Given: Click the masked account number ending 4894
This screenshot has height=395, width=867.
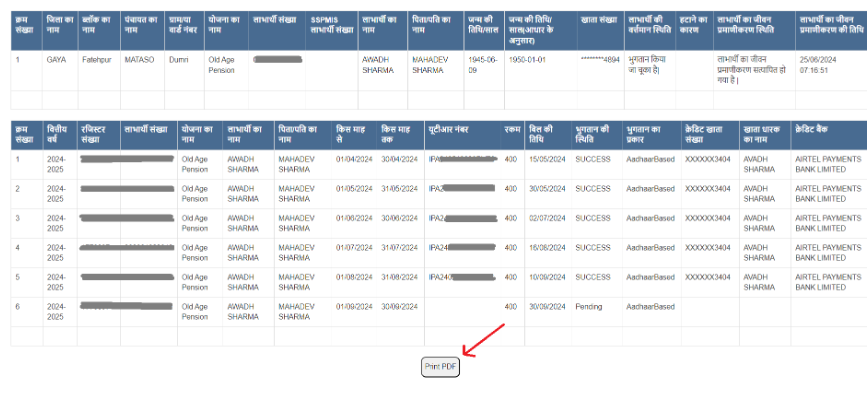Looking at the screenshot, I should (x=600, y=60).
